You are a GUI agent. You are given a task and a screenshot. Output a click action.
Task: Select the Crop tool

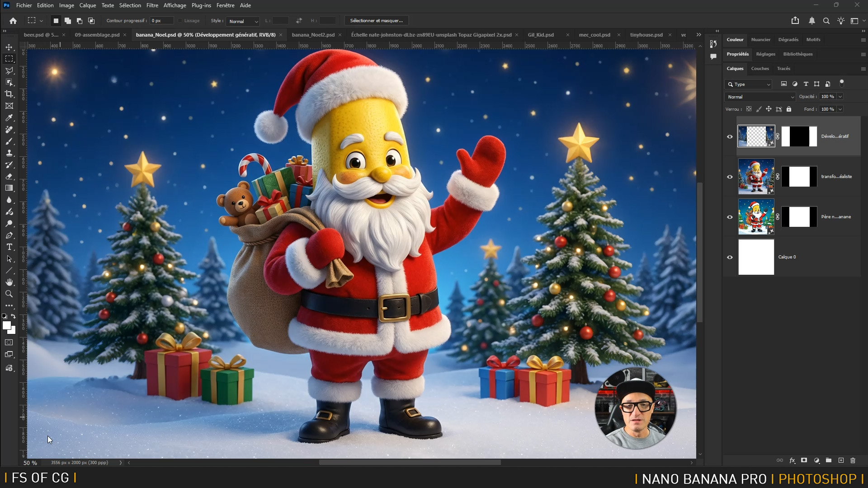pos(9,94)
